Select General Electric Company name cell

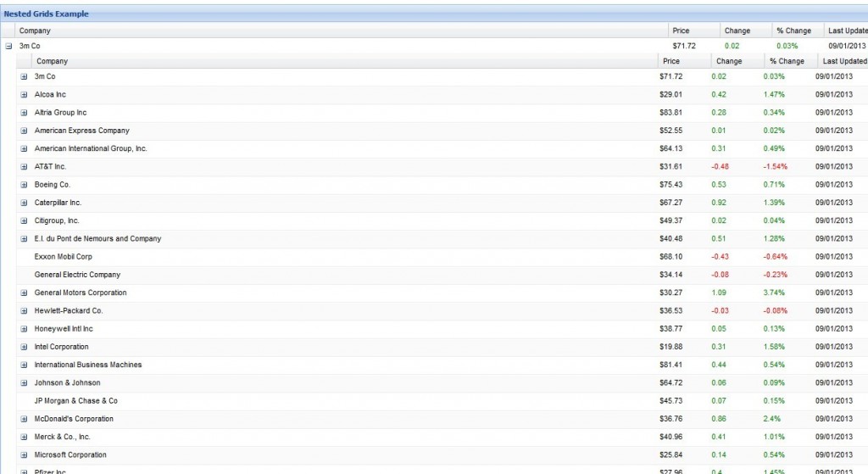77,275
